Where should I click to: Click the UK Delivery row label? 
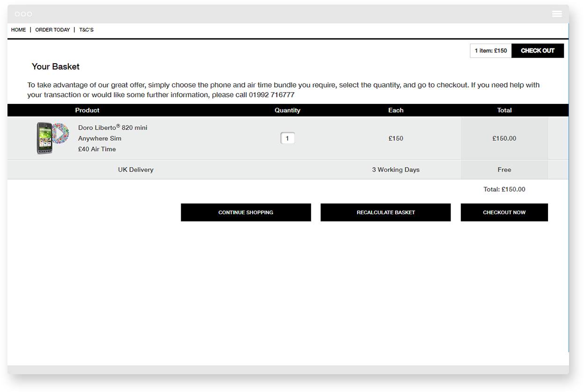click(136, 170)
